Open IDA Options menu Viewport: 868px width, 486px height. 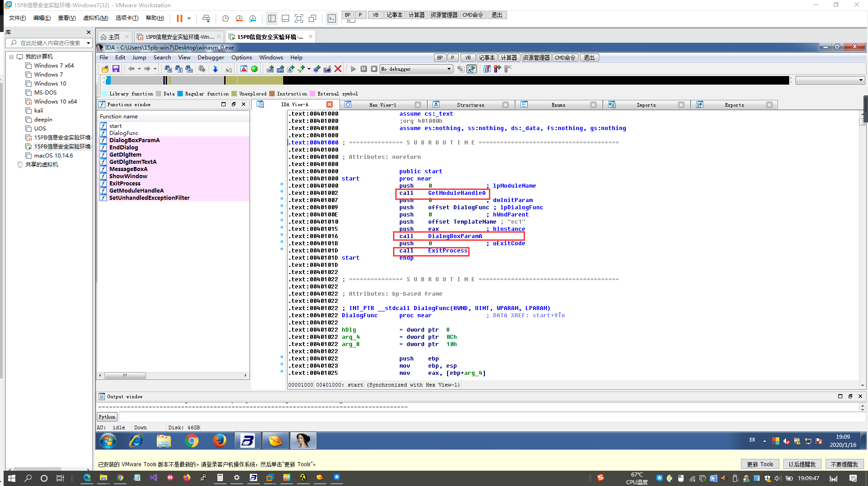242,58
